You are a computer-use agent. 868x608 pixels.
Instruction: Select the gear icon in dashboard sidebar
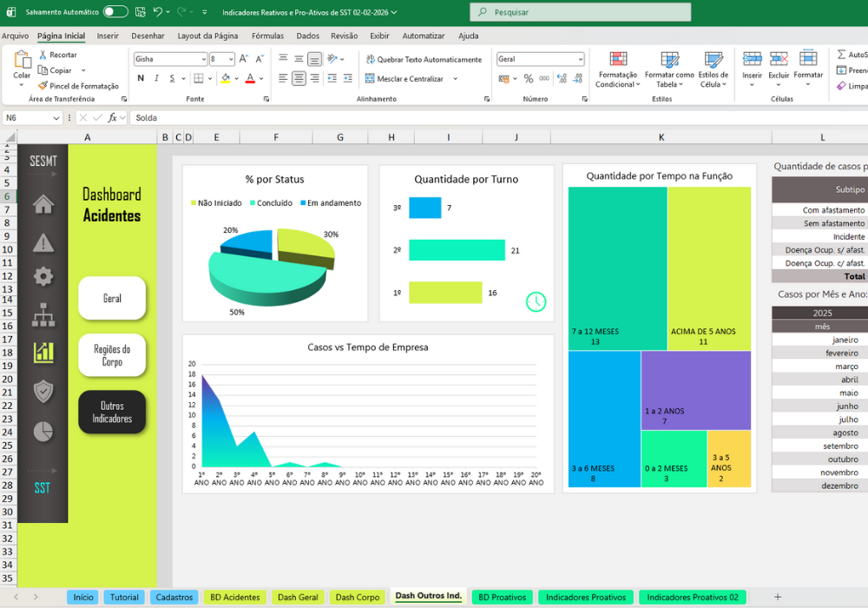pos(43,275)
